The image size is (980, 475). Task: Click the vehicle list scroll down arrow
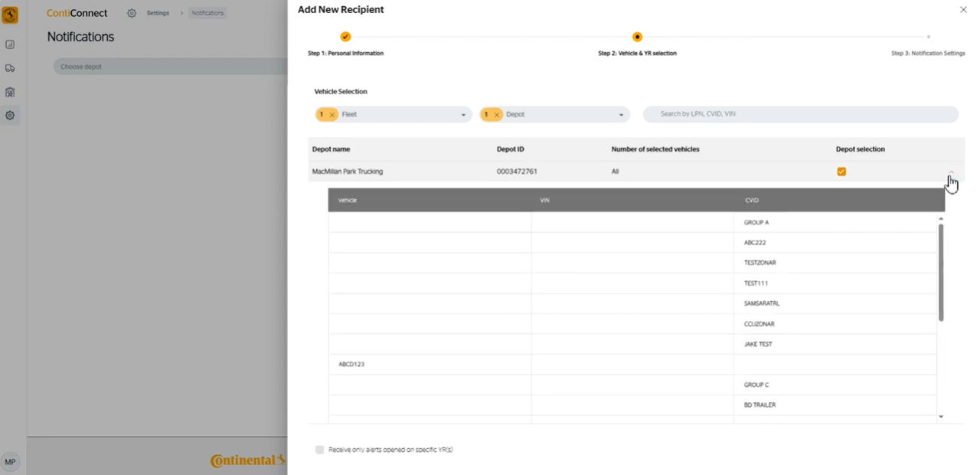click(941, 417)
